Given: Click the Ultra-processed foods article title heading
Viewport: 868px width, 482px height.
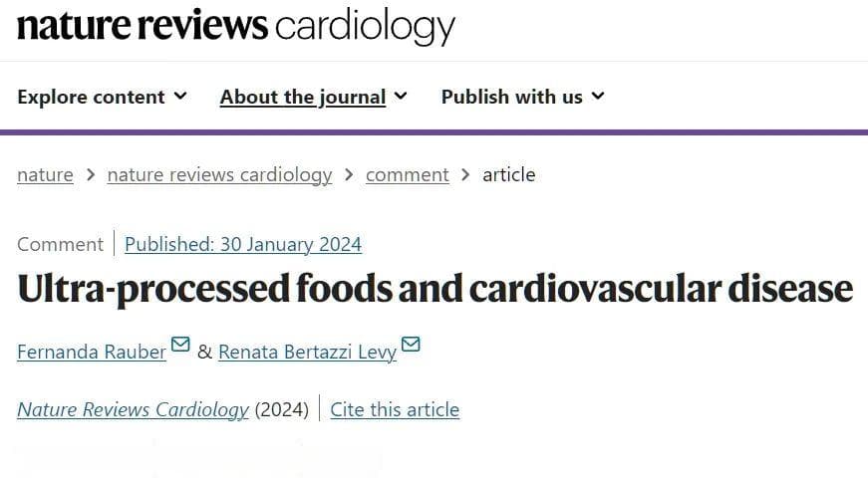Looking at the screenshot, I should 435,289.
